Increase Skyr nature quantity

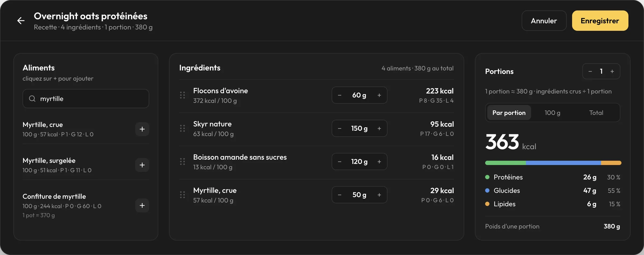point(379,128)
